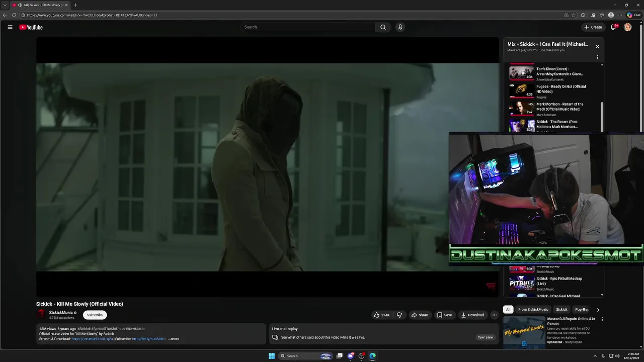Select the From SickickMusic chip
The image size is (644, 362).
pos(533,310)
